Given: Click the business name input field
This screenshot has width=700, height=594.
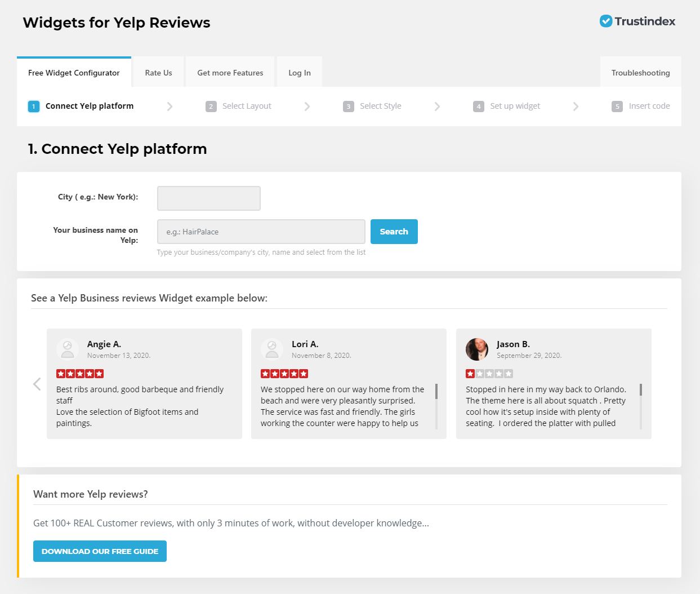Looking at the screenshot, I should click(x=261, y=232).
